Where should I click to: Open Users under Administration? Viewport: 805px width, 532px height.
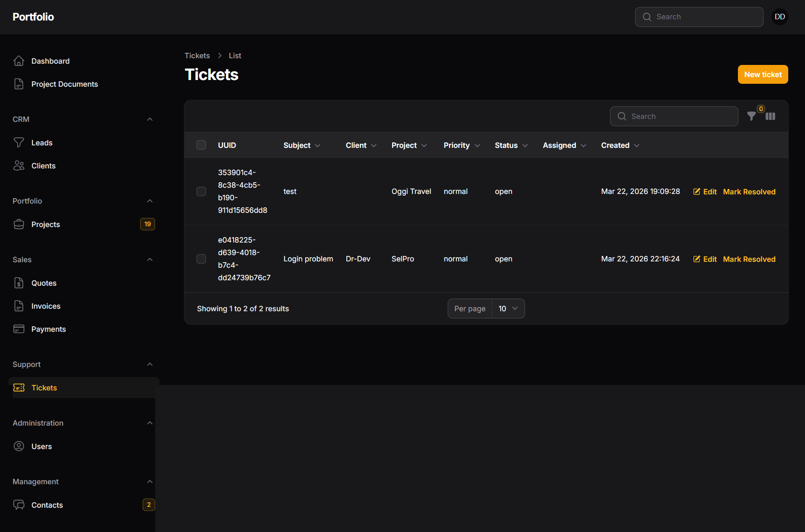pyautogui.click(x=42, y=446)
